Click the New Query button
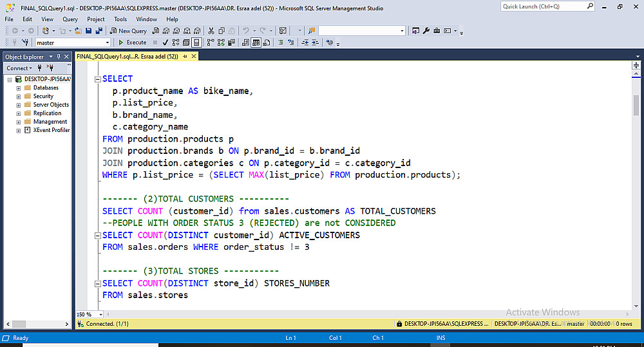644x347 pixels. 128,31
